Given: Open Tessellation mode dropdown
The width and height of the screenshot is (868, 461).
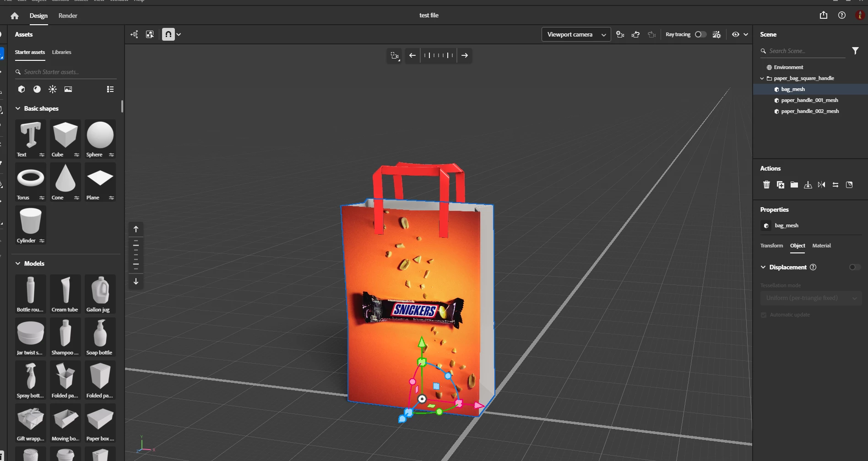Looking at the screenshot, I should point(811,298).
